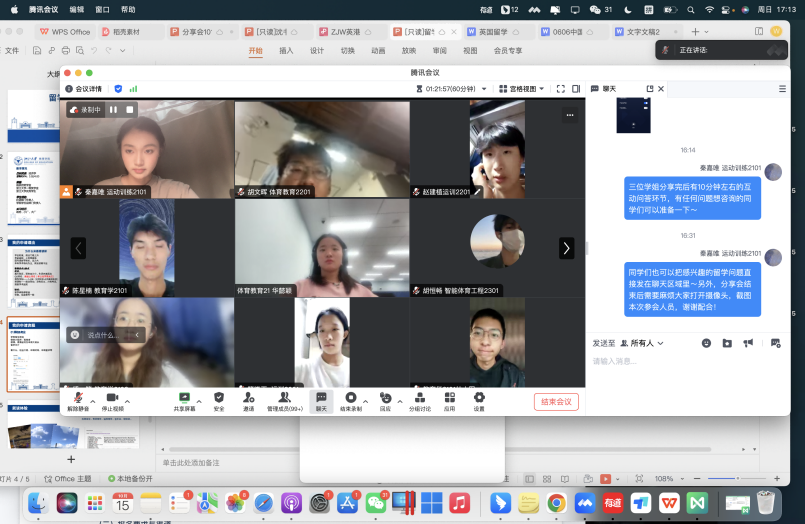Open the 窗口 menu in menu bar
The image size is (805, 524).
click(x=102, y=9)
